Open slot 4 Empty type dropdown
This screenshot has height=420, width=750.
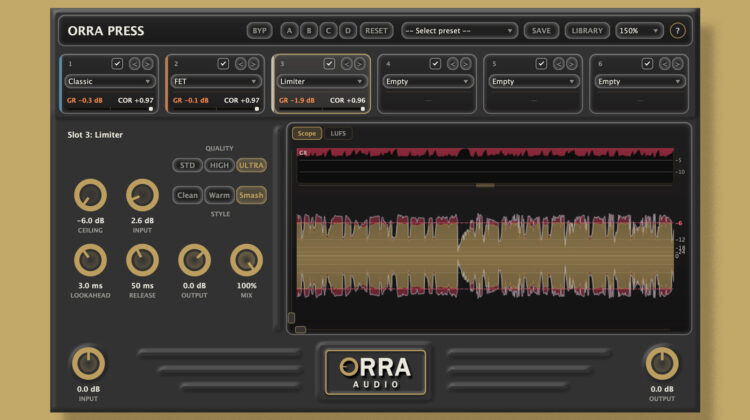pos(428,81)
